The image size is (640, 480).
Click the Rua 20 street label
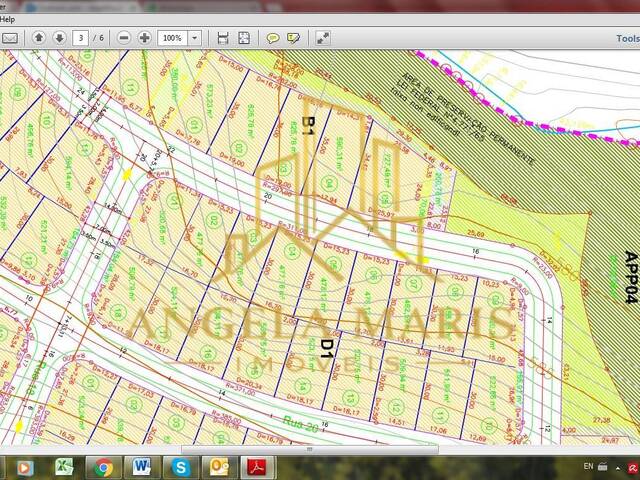point(301,424)
